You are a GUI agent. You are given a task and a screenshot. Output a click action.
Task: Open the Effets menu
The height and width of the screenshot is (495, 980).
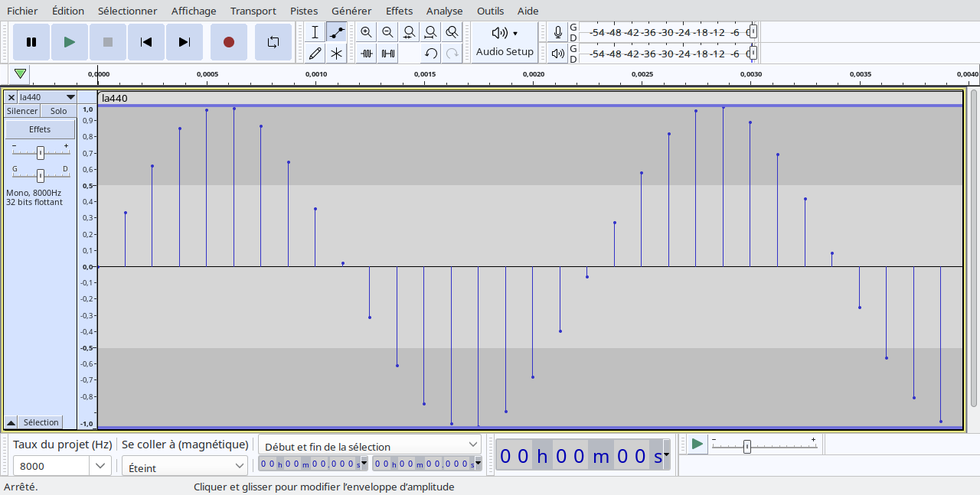click(x=399, y=11)
